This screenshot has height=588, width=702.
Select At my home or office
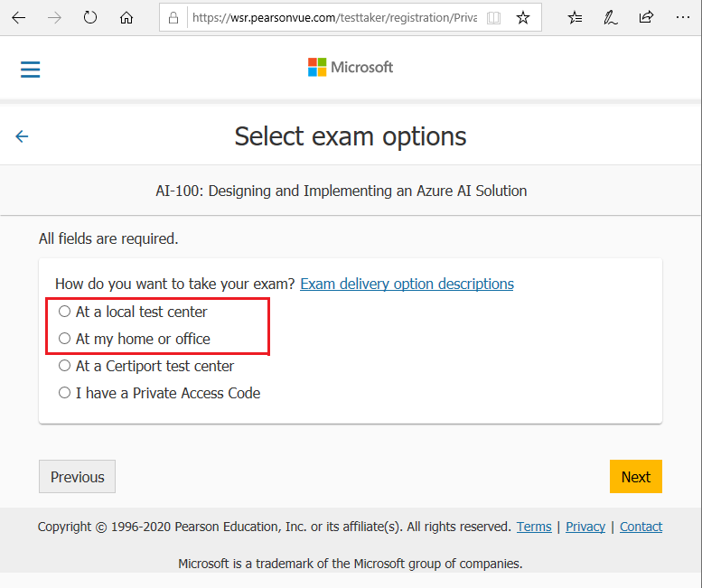64,339
